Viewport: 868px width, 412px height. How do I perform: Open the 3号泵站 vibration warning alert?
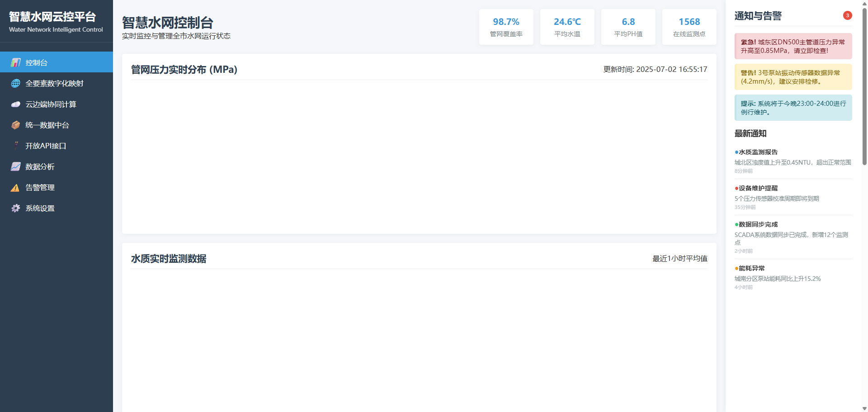tap(793, 77)
